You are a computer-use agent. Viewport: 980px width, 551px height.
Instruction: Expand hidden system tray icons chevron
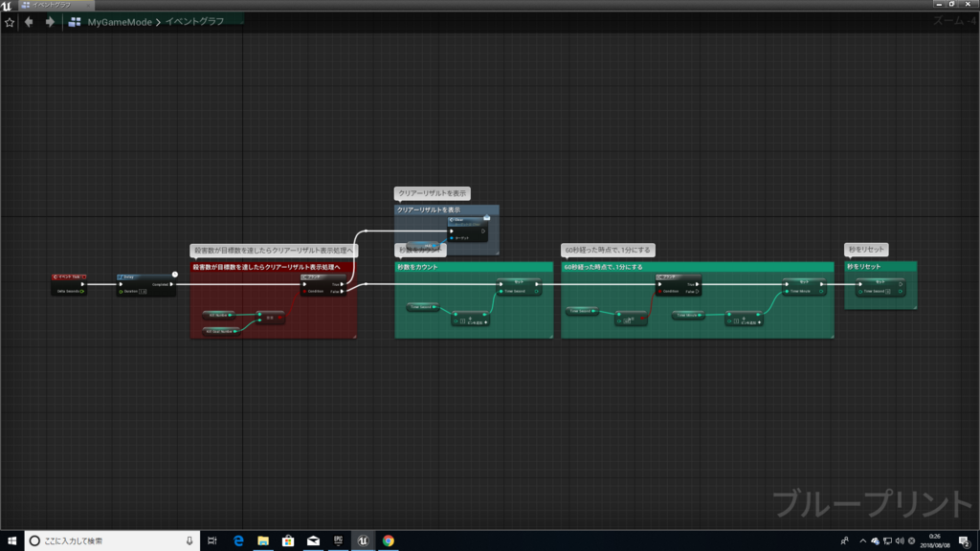coord(862,541)
